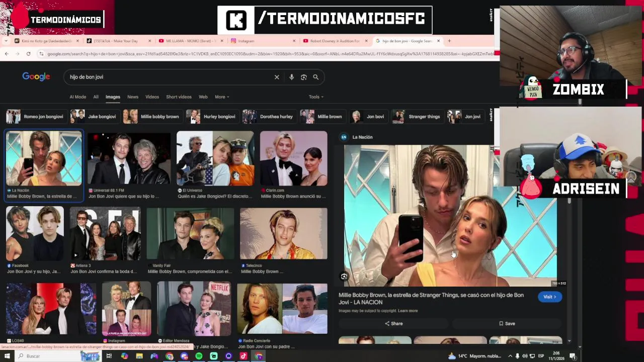
Task: Open the AI Mode search tab
Action: coord(77,97)
